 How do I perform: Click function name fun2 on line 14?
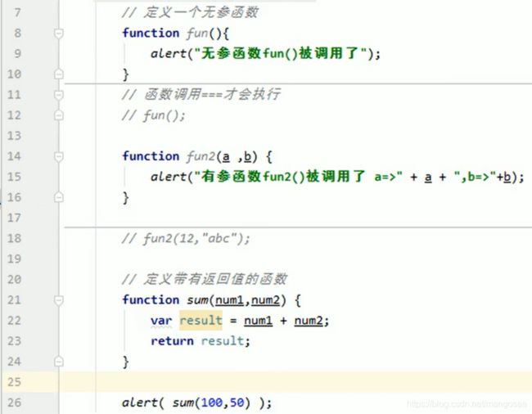pyautogui.click(x=201, y=156)
